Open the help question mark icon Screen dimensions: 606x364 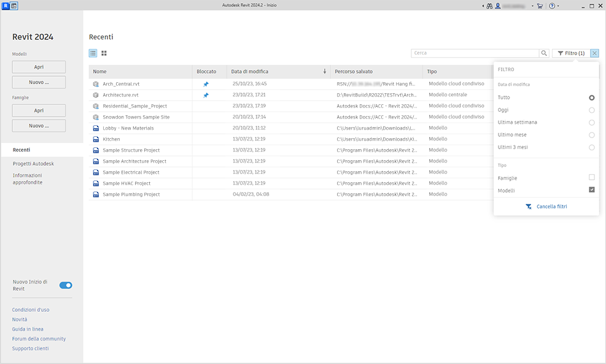point(552,6)
